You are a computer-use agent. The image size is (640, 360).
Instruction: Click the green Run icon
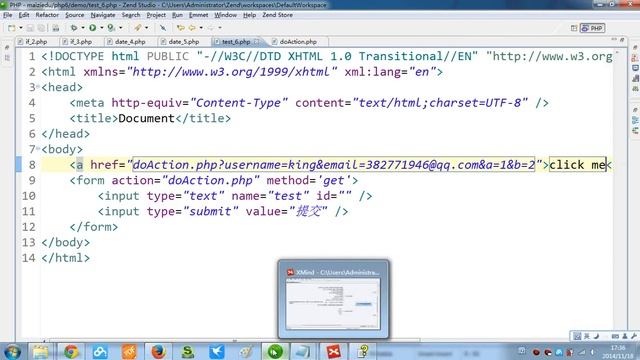[93, 28]
